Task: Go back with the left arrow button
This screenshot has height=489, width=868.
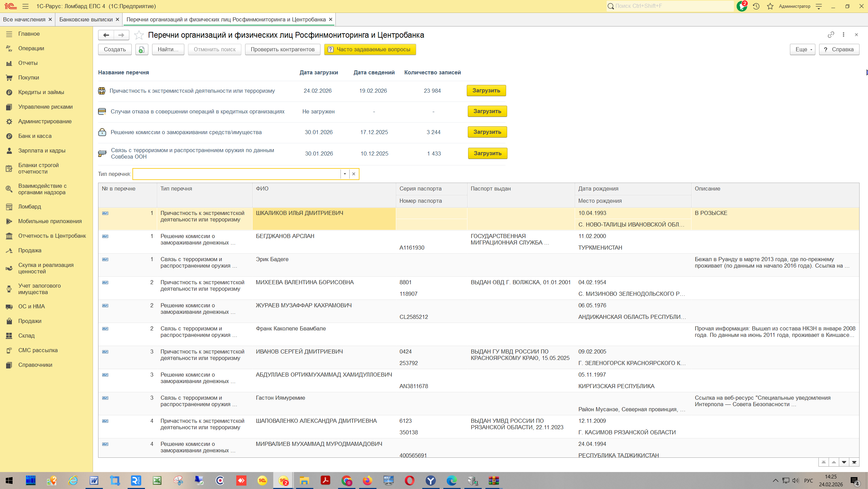Action: [x=106, y=35]
